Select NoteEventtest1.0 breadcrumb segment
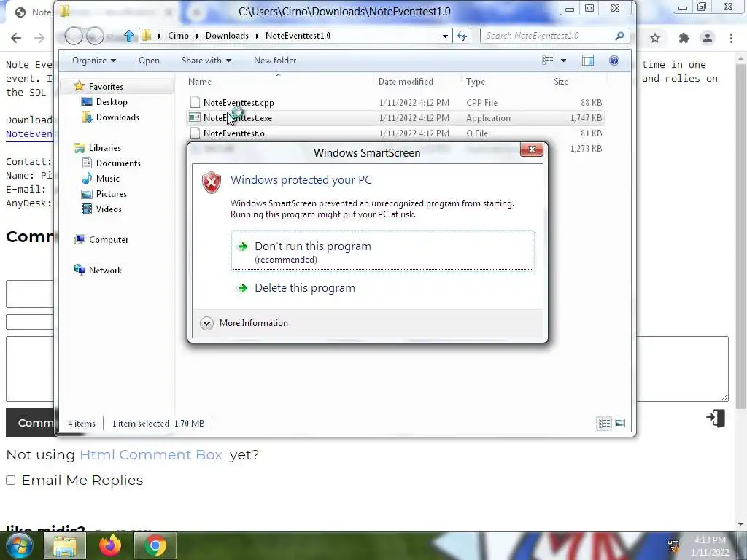Image resolution: width=747 pixels, height=560 pixels. tap(298, 36)
